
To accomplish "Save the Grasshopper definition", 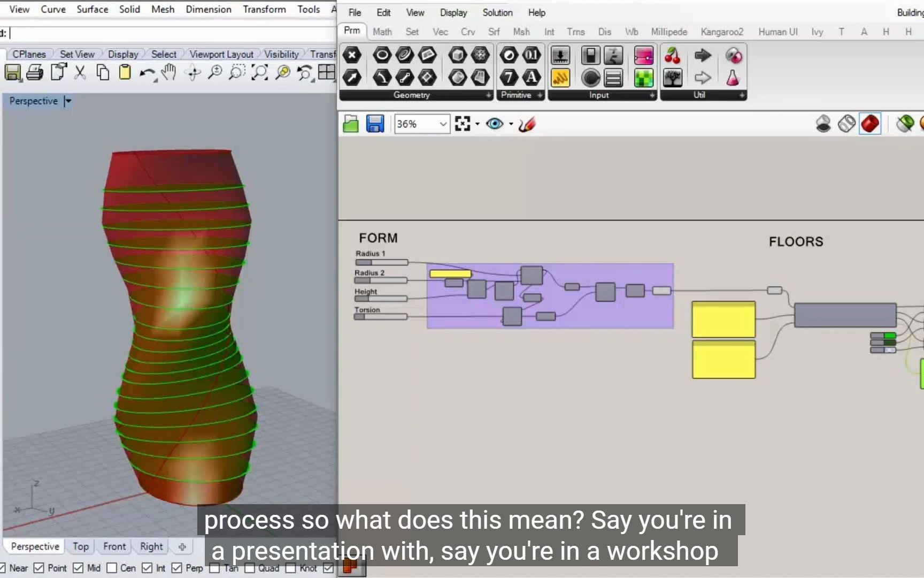I will click(375, 124).
